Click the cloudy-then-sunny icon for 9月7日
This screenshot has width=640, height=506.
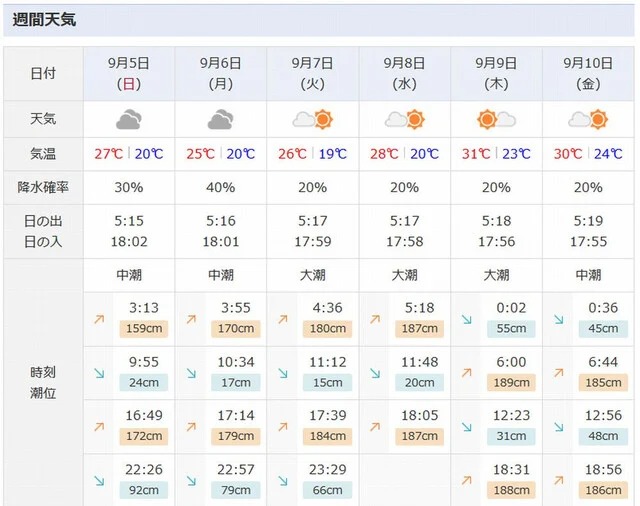[x=313, y=120]
